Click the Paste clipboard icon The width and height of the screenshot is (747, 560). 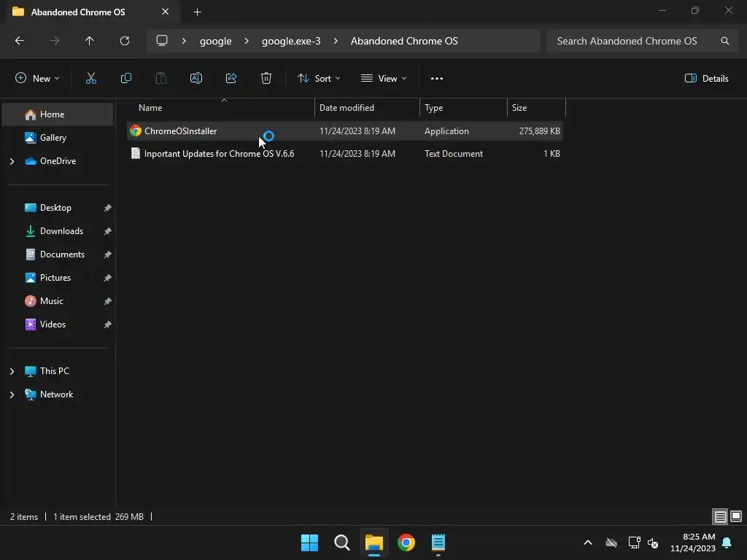click(x=161, y=79)
